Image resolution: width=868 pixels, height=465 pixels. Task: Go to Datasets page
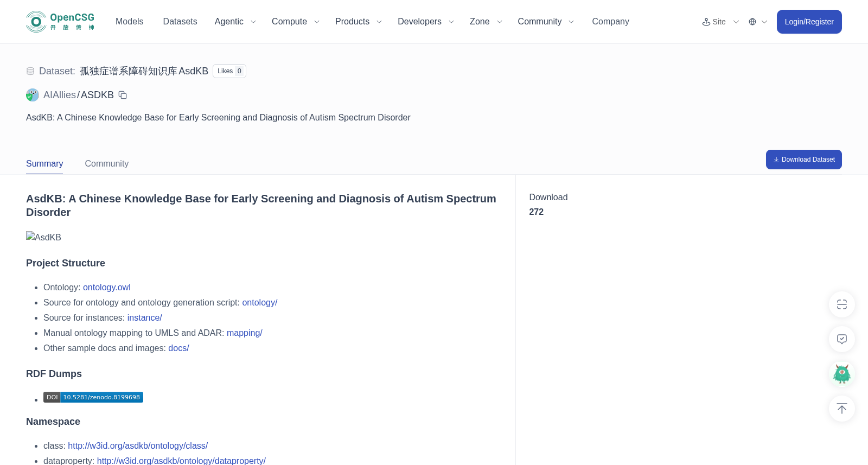coord(180,22)
